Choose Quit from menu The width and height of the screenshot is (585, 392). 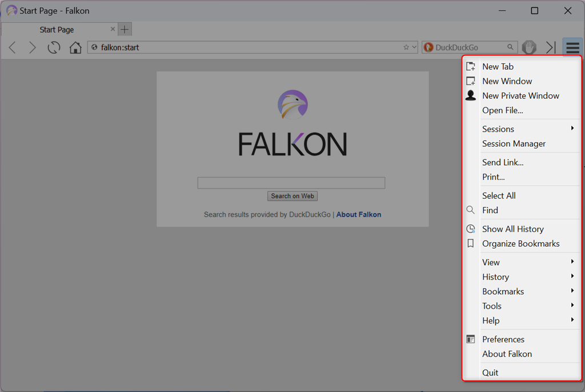[x=522, y=372]
